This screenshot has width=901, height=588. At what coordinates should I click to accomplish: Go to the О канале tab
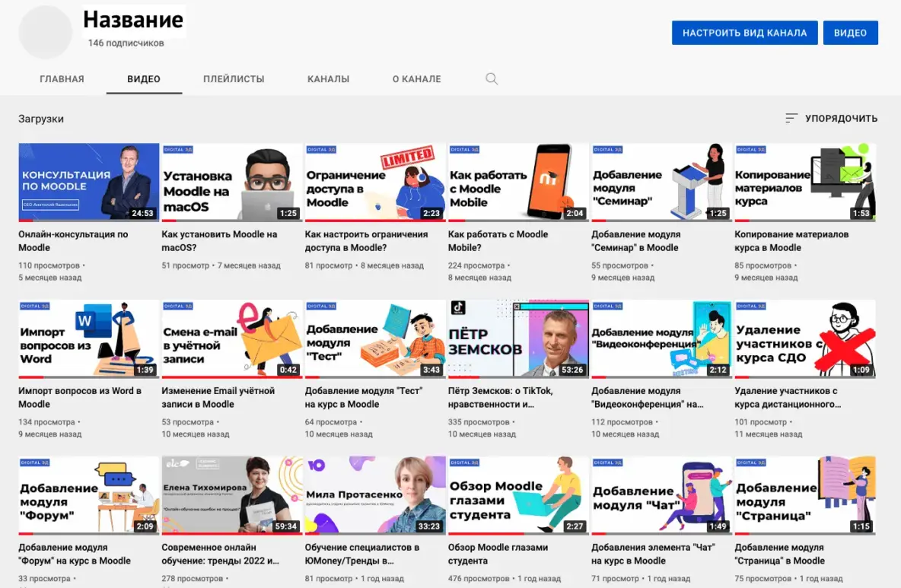click(416, 79)
